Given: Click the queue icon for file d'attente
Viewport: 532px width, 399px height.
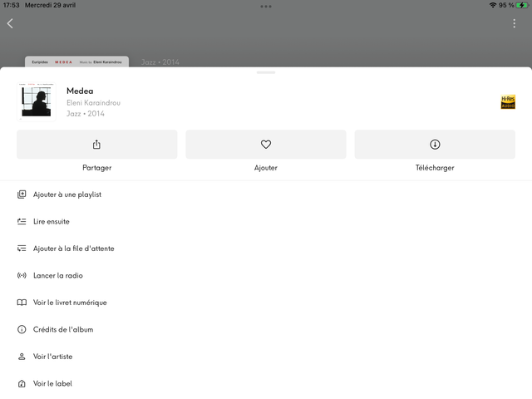Looking at the screenshot, I should pyautogui.click(x=22, y=249).
